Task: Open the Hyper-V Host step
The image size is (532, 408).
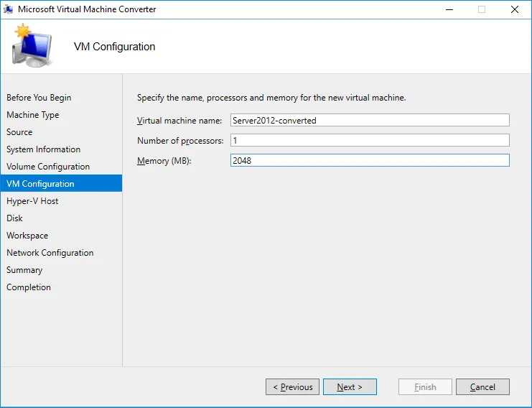Action: click(32, 201)
